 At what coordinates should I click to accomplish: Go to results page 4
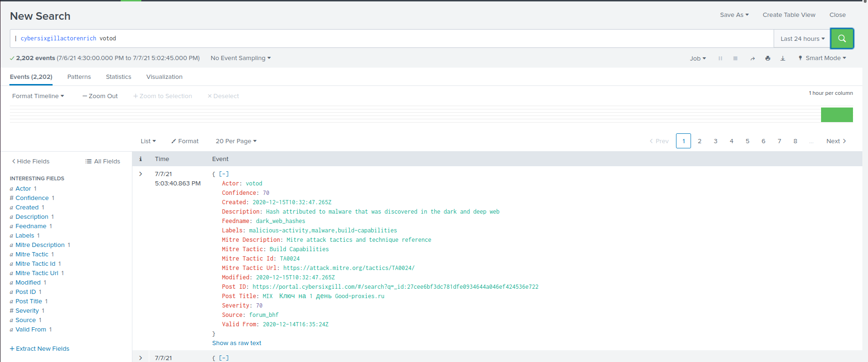[731, 141]
